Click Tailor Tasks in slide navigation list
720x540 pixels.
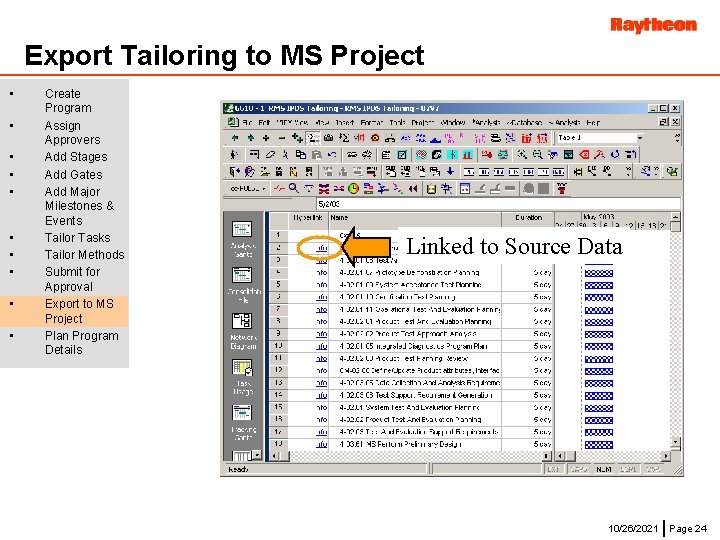[x=78, y=238]
